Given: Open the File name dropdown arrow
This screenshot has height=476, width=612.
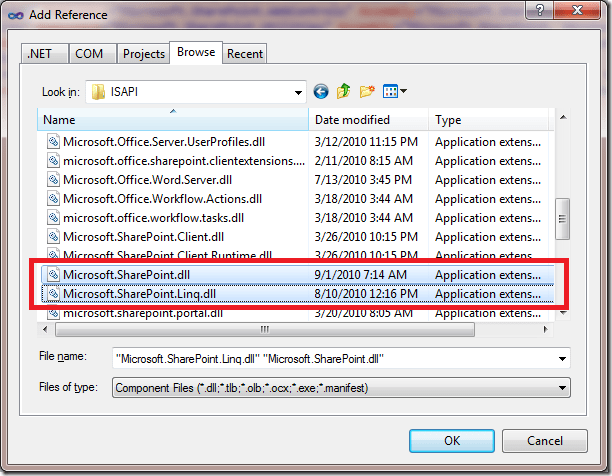Looking at the screenshot, I should (562, 358).
